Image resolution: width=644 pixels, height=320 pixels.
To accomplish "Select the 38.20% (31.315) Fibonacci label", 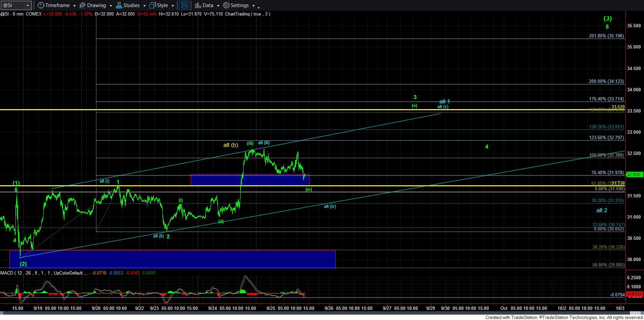I will point(608,200).
